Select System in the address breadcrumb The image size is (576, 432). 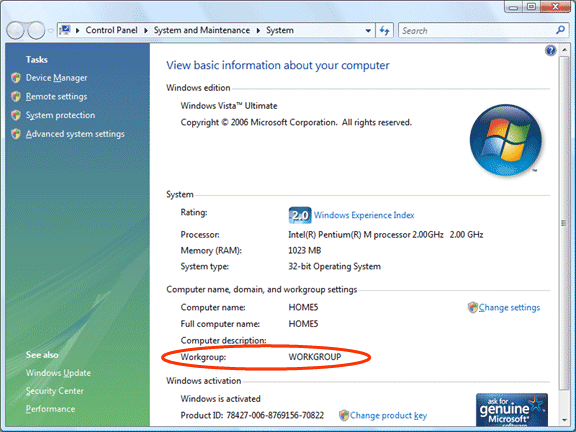point(280,30)
